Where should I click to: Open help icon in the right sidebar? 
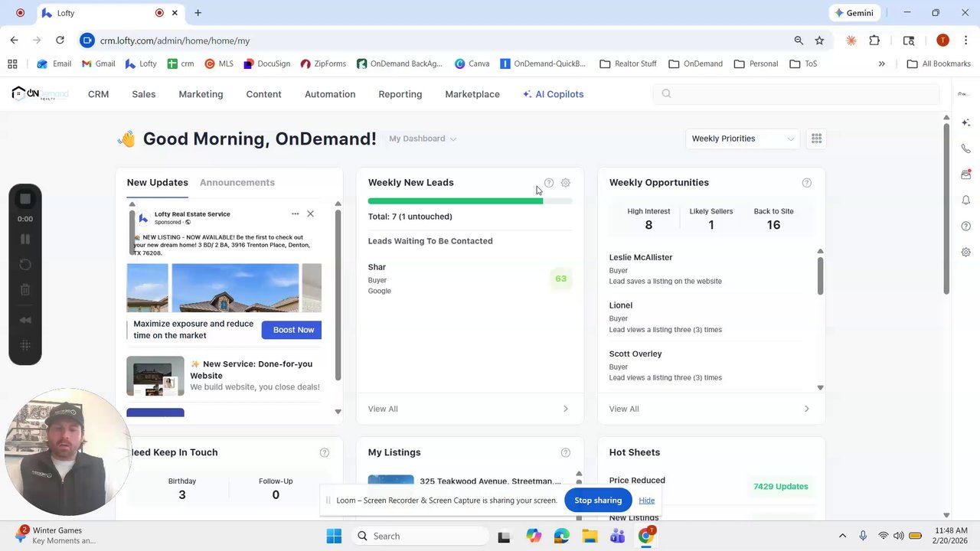click(x=966, y=227)
